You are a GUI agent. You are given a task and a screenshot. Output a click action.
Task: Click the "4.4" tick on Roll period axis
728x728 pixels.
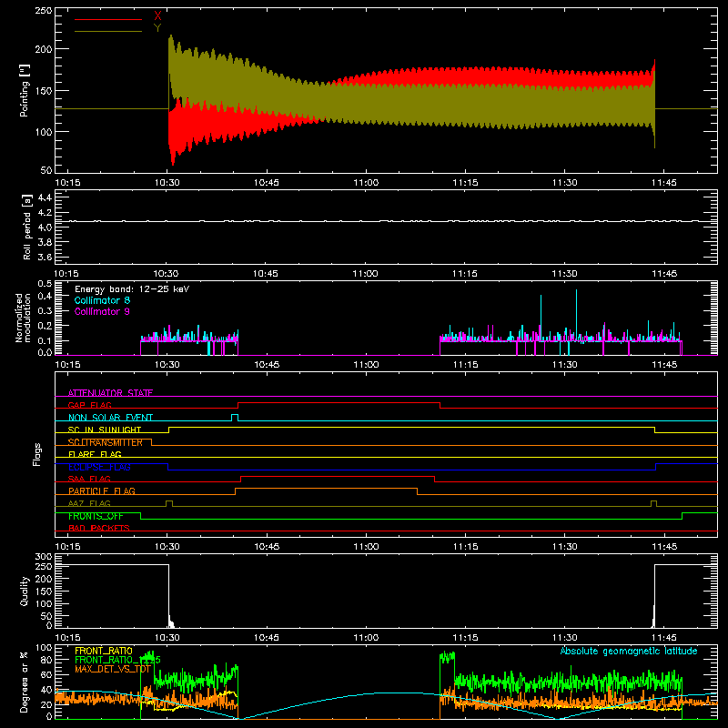(45, 197)
